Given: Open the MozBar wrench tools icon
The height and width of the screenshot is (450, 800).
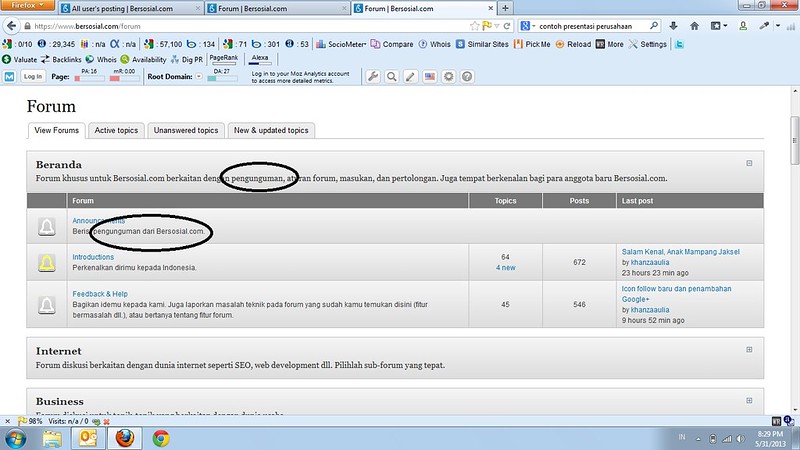Looking at the screenshot, I should pos(373,77).
